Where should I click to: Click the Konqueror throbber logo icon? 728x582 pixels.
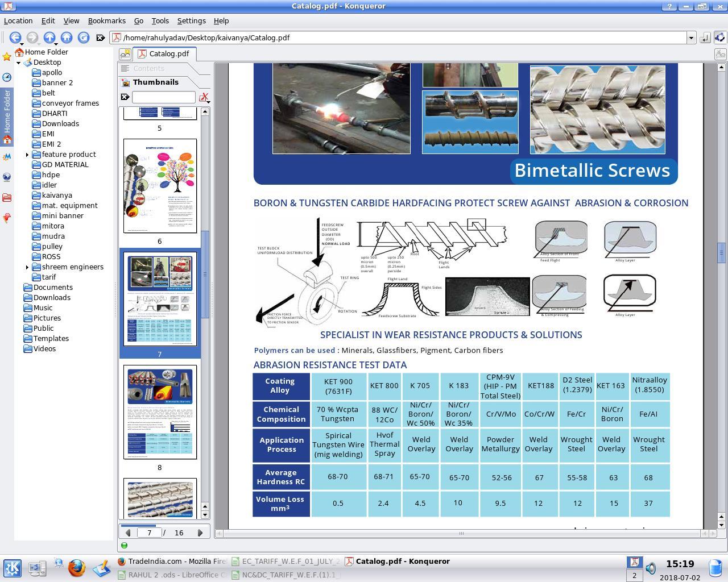(719, 38)
